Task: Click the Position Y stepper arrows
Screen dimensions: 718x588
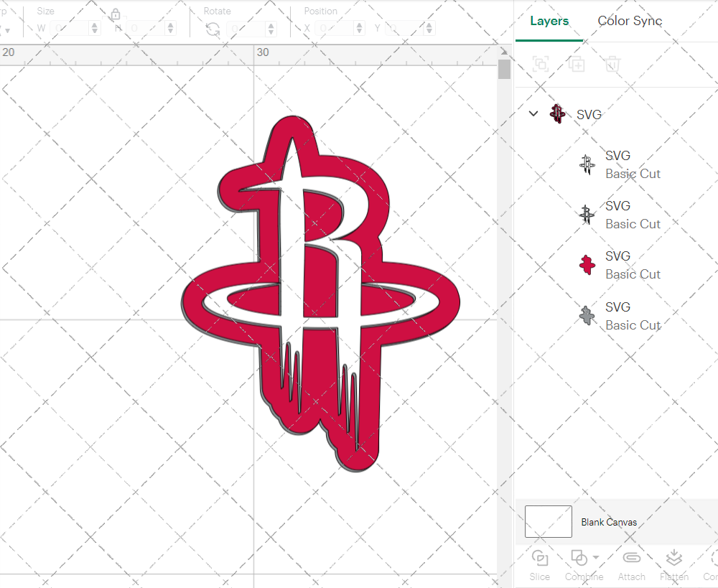Action: pos(429,29)
